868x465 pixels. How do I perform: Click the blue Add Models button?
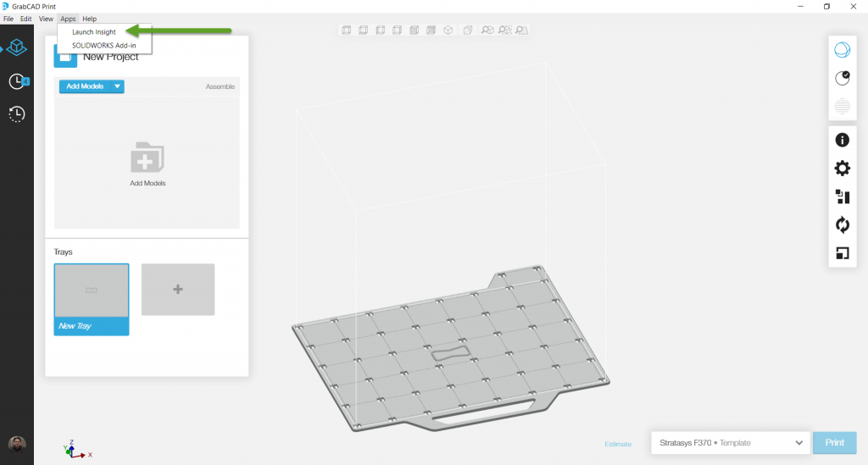click(85, 86)
